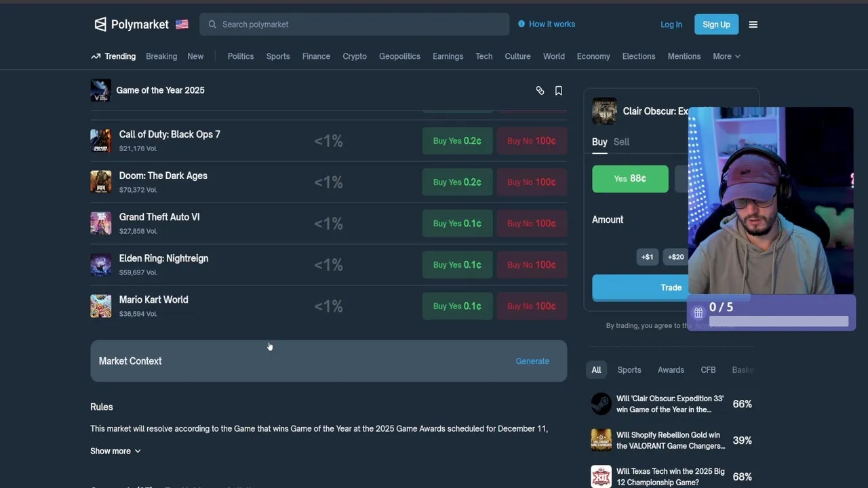
Task: Select the CFB related markets filter
Action: (708, 370)
